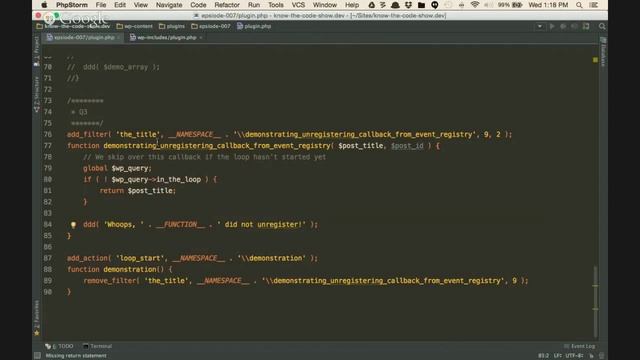Open the Code menu
This screenshot has width=640, height=360.
(198, 5)
